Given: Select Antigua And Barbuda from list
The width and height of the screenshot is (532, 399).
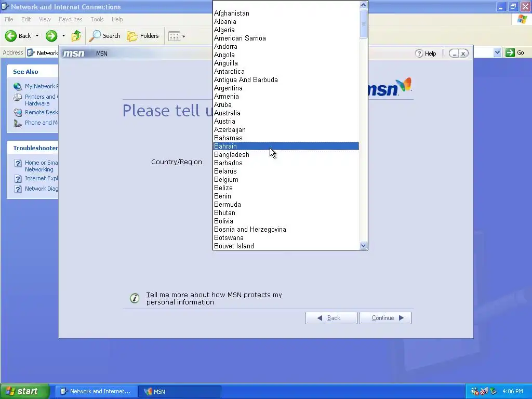Looking at the screenshot, I should click(286, 79).
